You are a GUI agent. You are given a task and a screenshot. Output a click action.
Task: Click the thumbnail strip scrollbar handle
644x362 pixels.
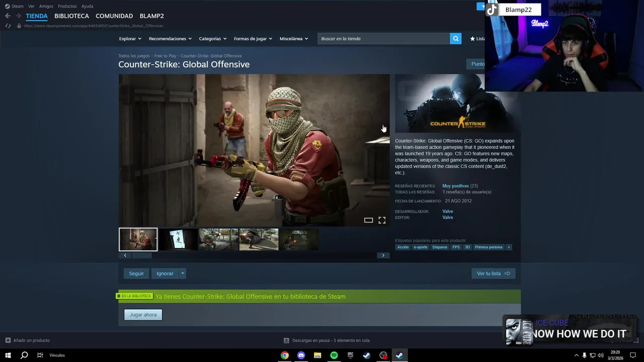point(141,255)
